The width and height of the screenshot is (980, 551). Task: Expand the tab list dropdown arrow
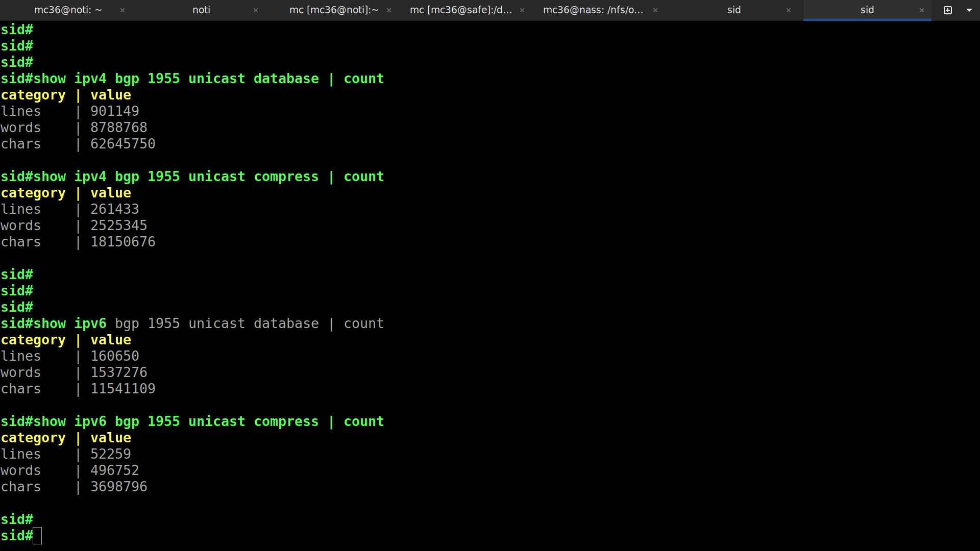(969, 10)
